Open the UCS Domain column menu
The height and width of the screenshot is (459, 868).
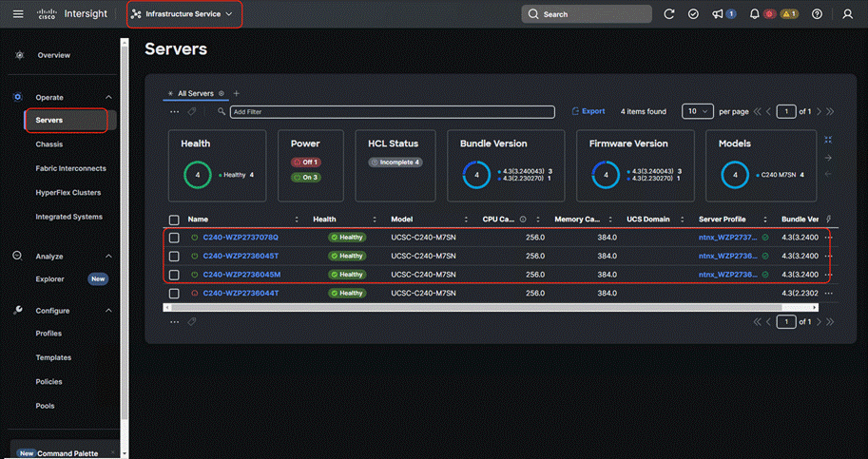pos(682,220)
